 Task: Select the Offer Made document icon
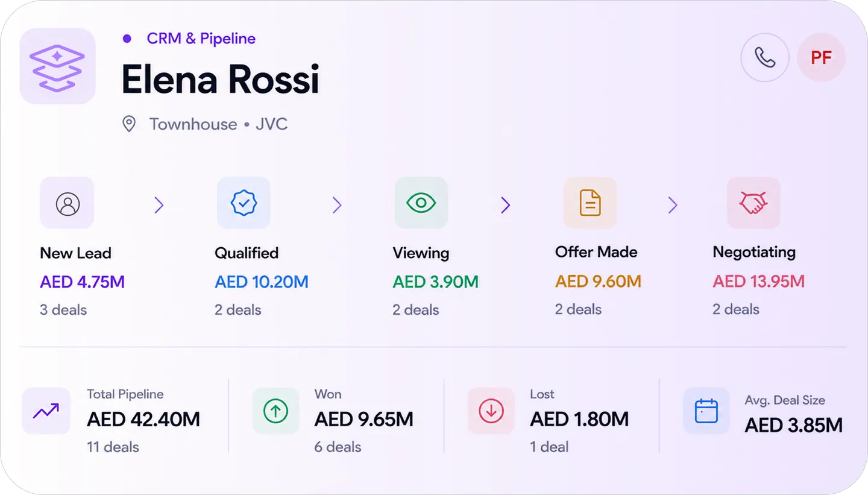(x=590, y=203)
